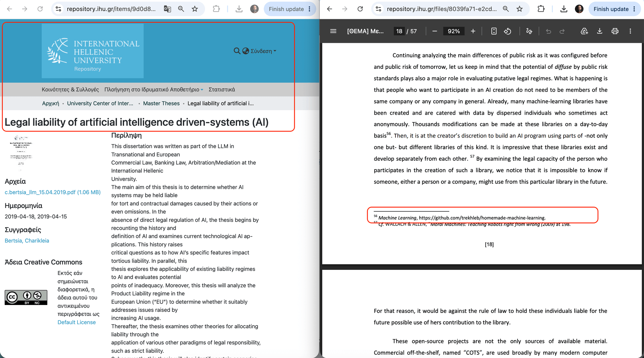
Task: Click the Creative Commons BY NC badge
Action: click(x=26, y=297)
